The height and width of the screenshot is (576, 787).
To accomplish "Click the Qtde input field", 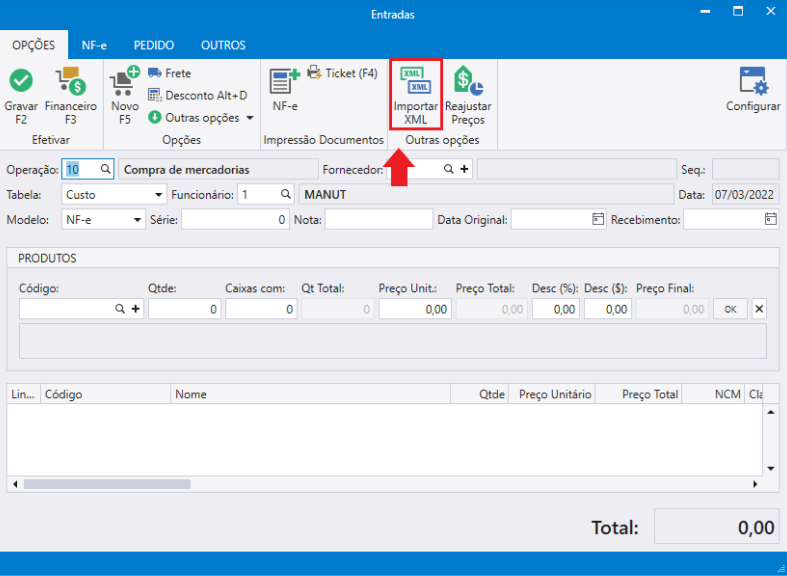I will 185,309.
